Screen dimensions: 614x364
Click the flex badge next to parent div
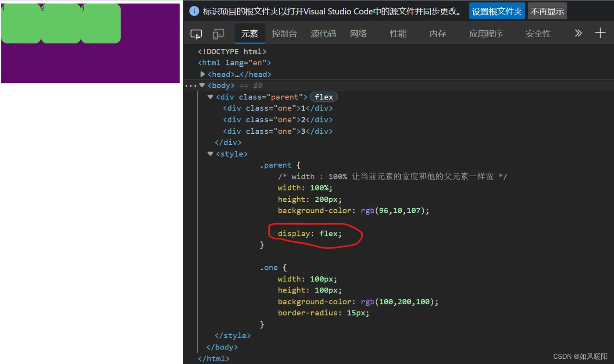324,97
